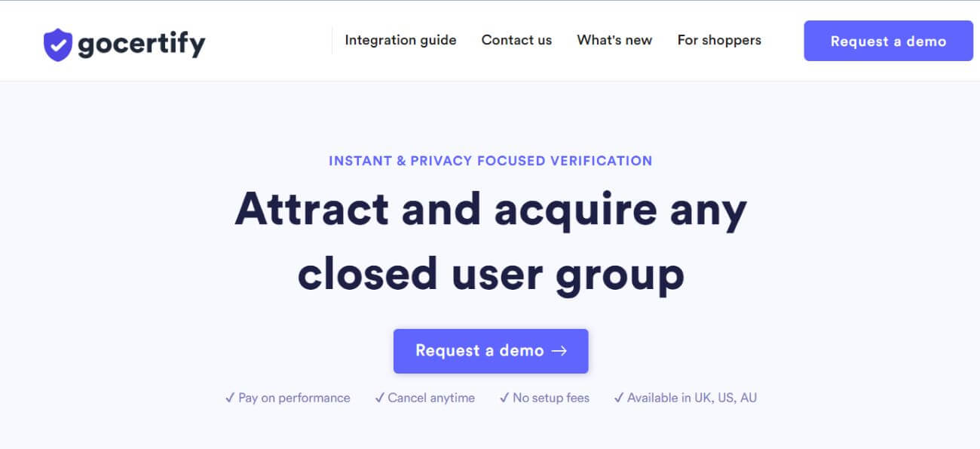980x449 pixels.
Task: Select the Pay on performance text
Action: (x=294, y=398)
